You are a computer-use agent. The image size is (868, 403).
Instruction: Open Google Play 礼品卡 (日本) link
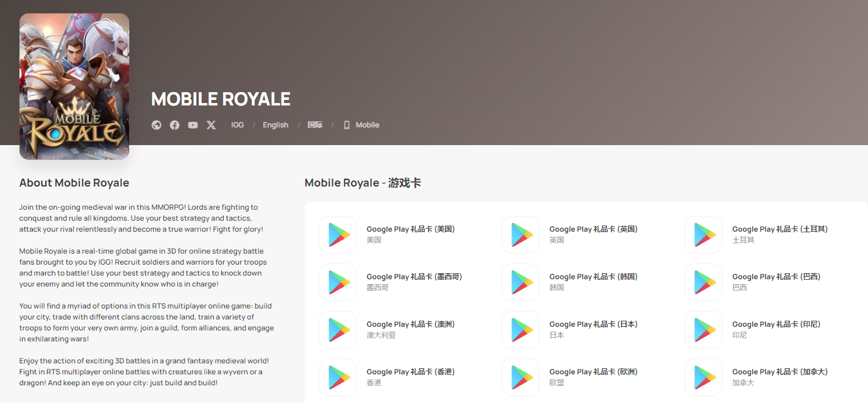coord(594,324)
